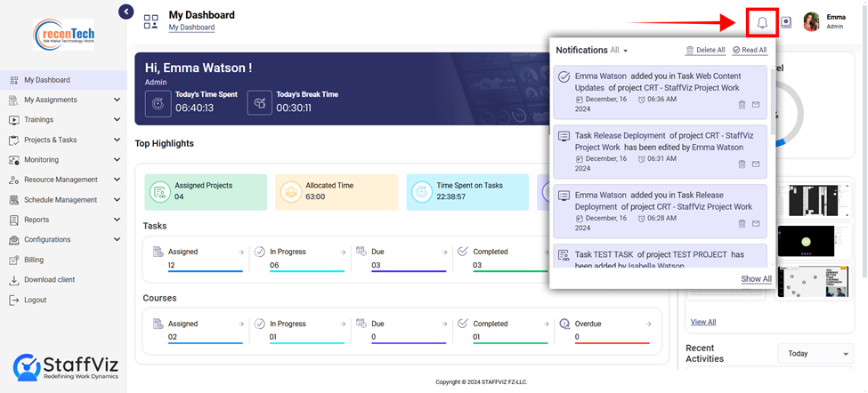Open Emma's profile avatar
Image resolution: width=868 pixels, height=393 pixels.
click(x=812, y=22)
